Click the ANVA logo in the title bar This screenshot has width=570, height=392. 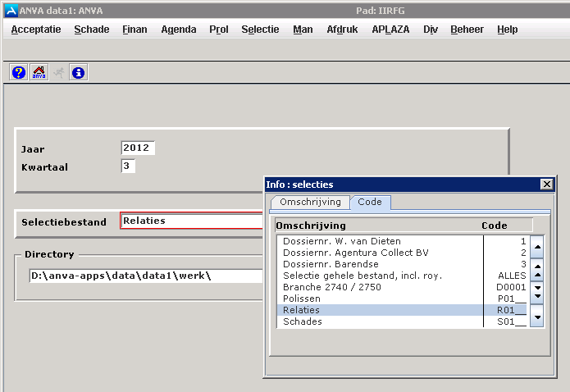click(10, 9)
